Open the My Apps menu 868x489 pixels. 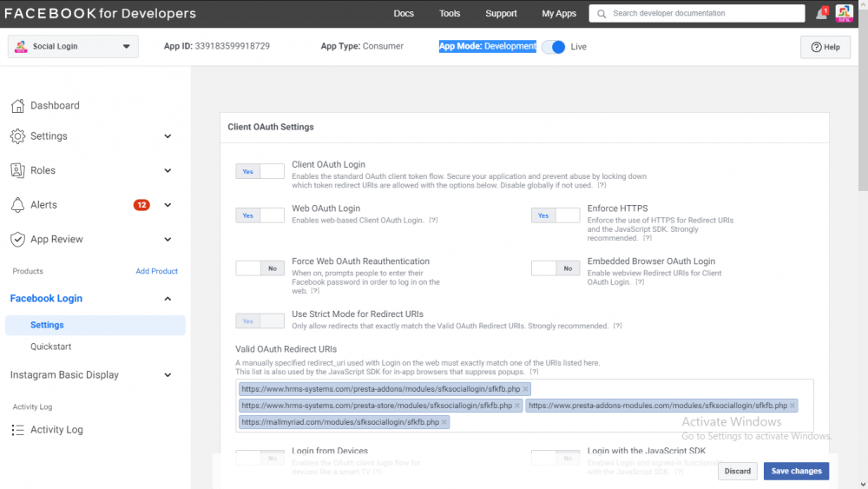coord(559,14)
